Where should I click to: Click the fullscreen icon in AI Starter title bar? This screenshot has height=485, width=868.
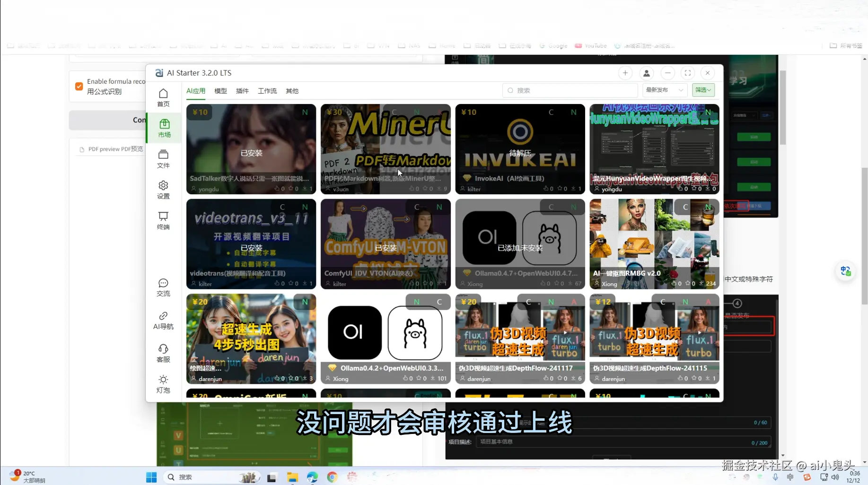(688, 73)
